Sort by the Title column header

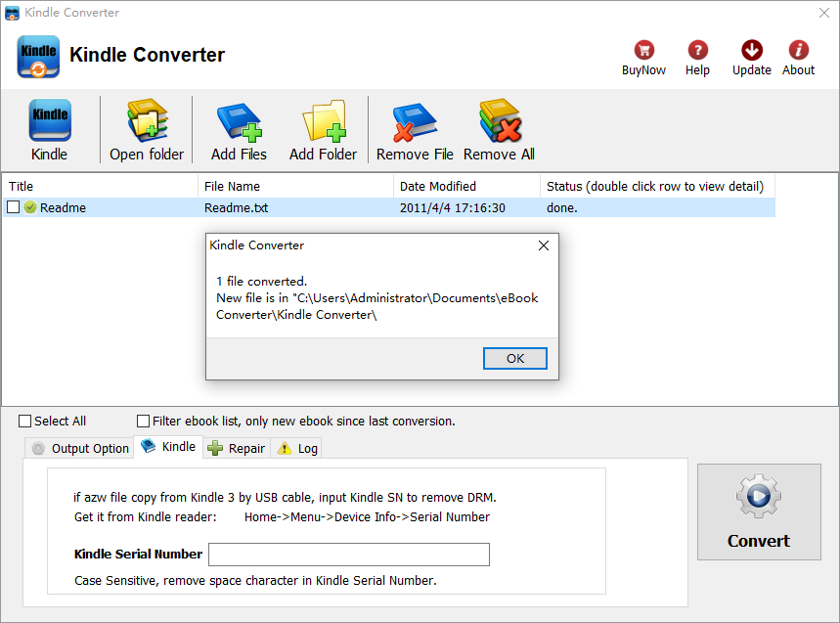coord(100,186)
